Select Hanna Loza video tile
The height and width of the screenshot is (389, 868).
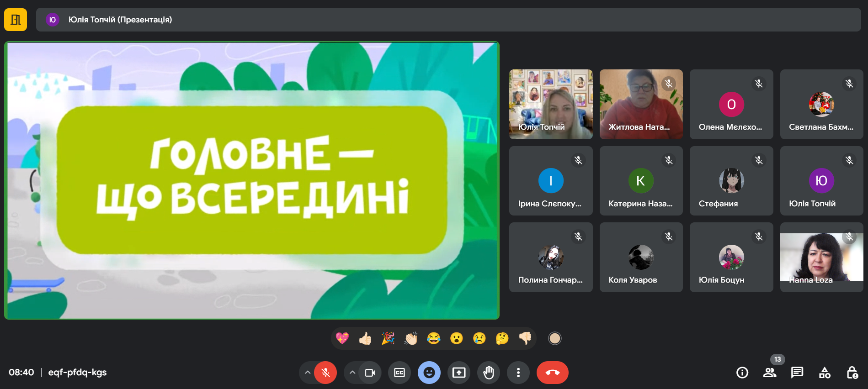click(821, 257)
